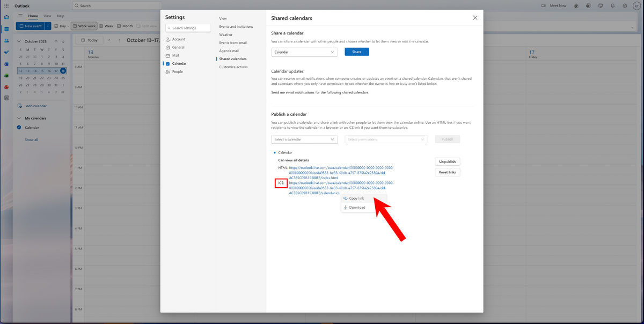This screenshot has width=644, height=324.
Task: Click the notifications bell icon
Action: (612, 6)
